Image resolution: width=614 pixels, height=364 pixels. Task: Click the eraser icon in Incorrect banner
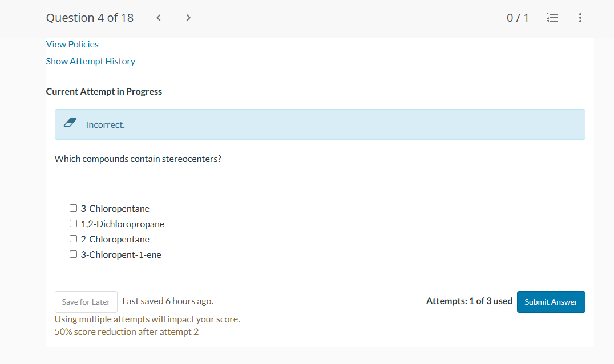tap(70, 123)
